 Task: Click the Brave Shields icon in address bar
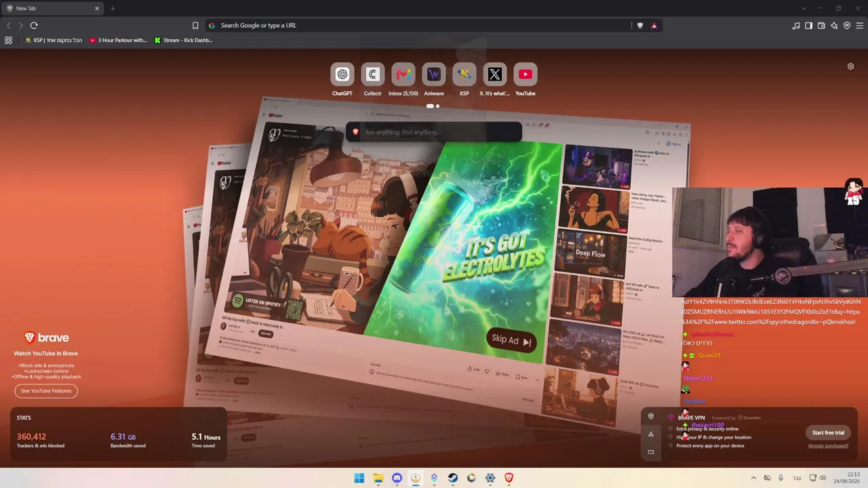pyautogui.click(x=640, y=26)
